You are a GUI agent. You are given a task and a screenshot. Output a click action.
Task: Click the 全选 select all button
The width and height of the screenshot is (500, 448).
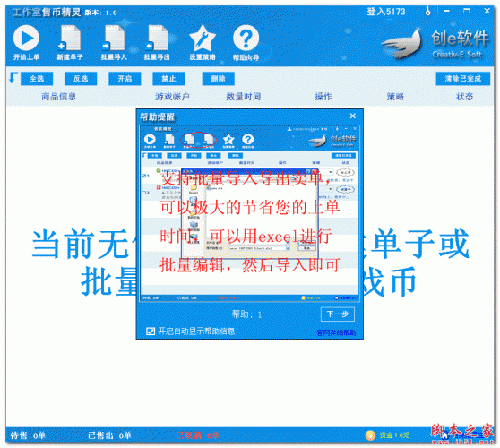point(37,79)
